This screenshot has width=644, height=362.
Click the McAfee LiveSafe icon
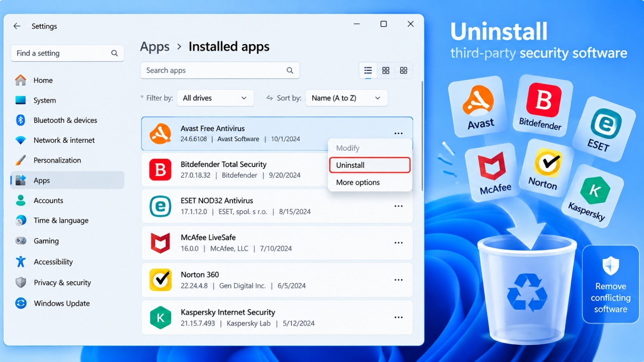pos(160,243)
